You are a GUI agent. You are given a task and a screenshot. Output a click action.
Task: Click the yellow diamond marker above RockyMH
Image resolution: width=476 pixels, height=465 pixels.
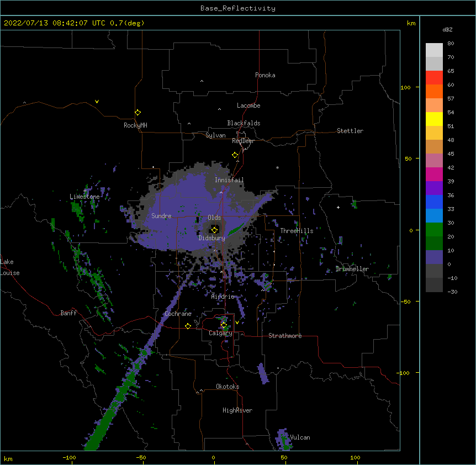tap(138, 113)
